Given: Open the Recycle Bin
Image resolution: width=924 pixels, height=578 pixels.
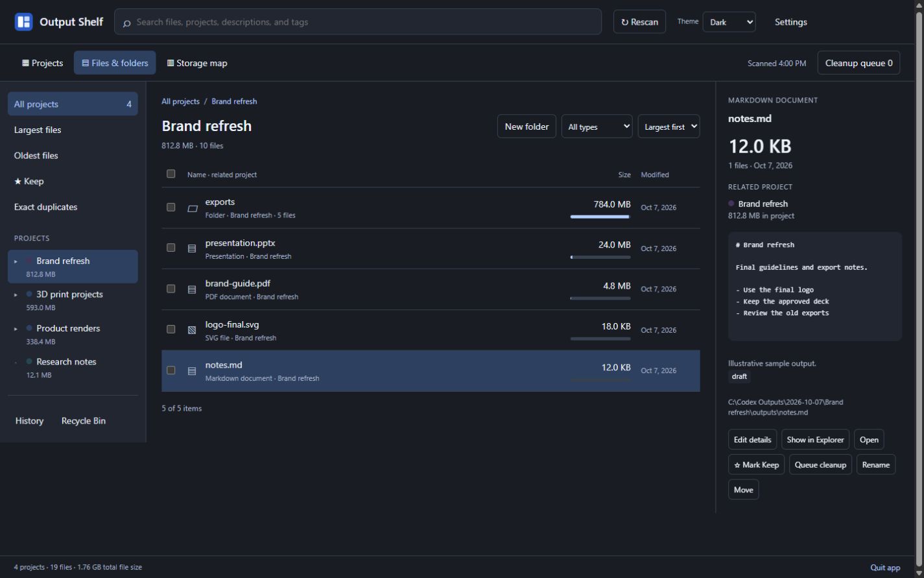Looking at the screenshot, I should click(83, 421).
